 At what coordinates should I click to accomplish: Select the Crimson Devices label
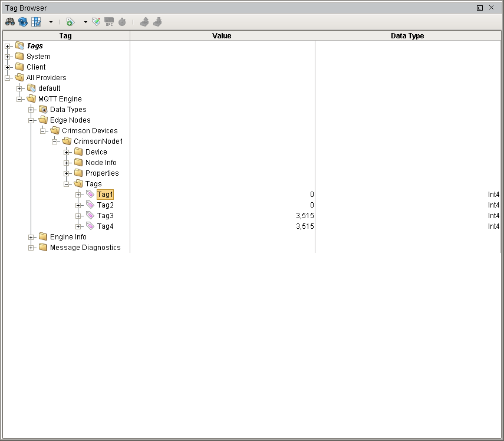[x=90, y=131]
